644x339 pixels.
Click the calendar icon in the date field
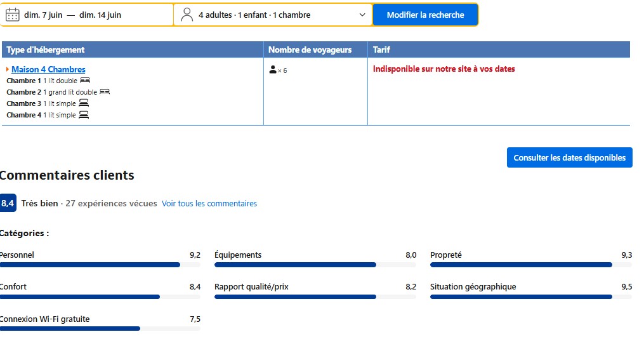point(13,15)
